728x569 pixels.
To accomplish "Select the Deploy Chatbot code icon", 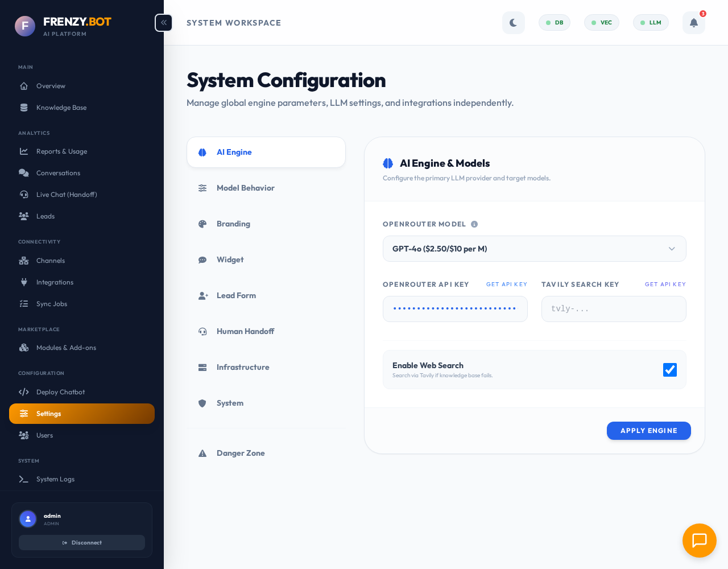I will (23, 392).
